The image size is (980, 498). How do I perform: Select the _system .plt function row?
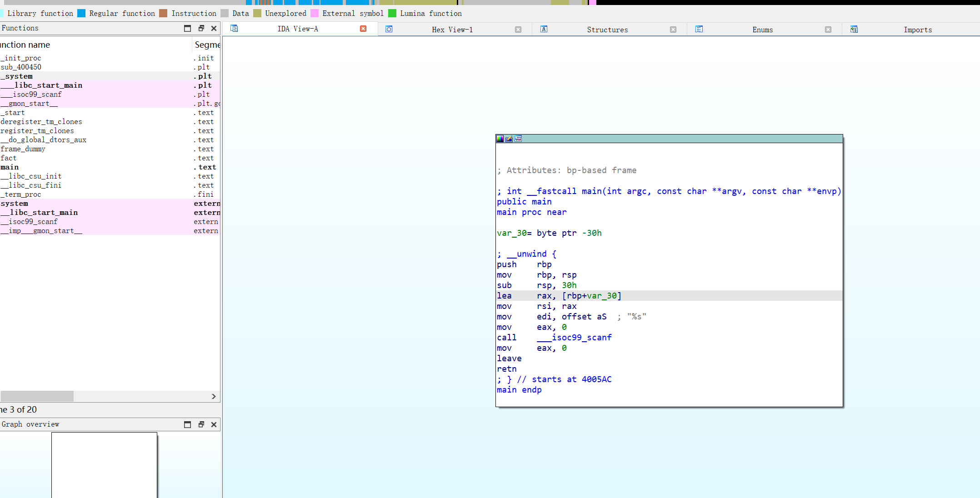coord(110,76)
